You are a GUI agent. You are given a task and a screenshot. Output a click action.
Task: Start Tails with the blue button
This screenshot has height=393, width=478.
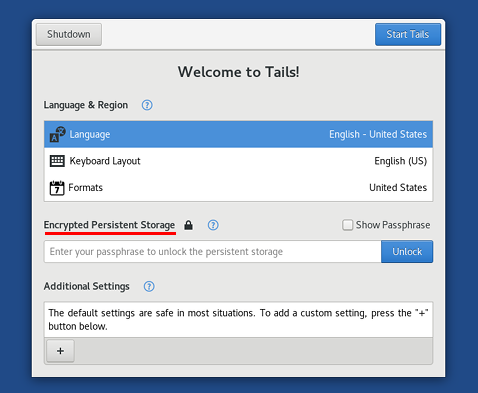coord(408,34)
